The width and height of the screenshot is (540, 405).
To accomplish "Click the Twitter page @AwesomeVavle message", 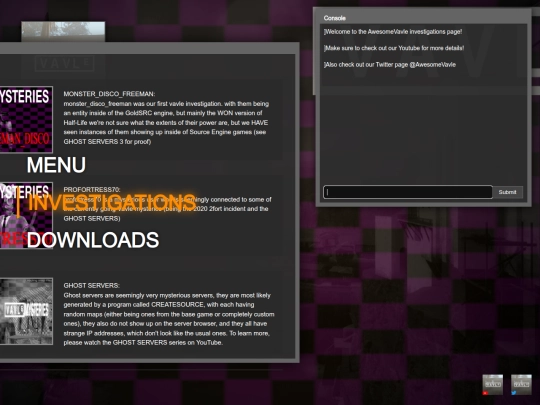I will click(390, 65).
